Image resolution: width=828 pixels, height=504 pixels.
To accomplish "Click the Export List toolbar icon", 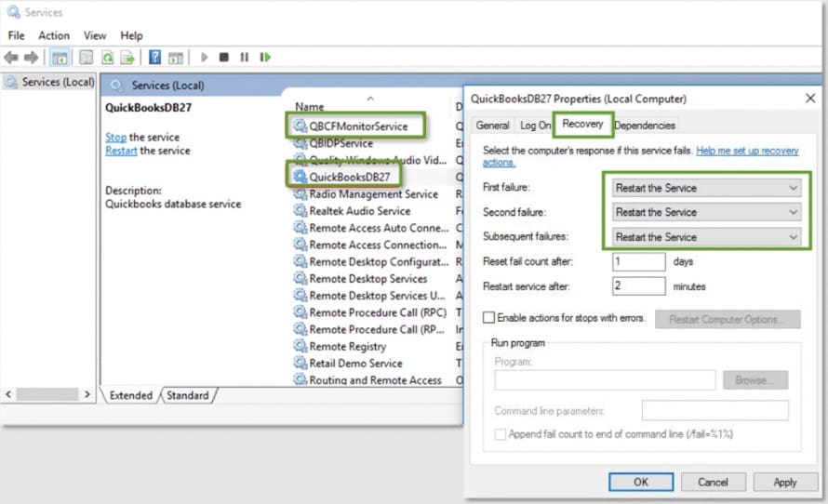I will point(127,57).
